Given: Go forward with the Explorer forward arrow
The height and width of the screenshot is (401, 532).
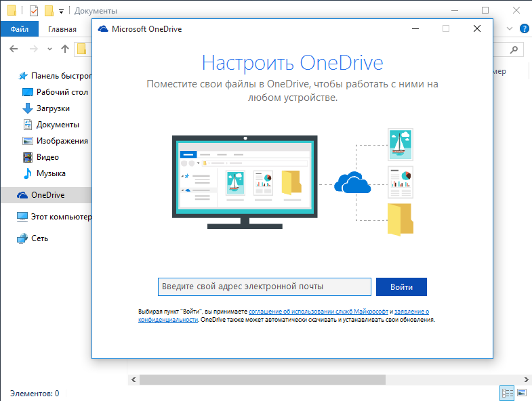Looking at the screenshot, I should click(x=34, y=49).
